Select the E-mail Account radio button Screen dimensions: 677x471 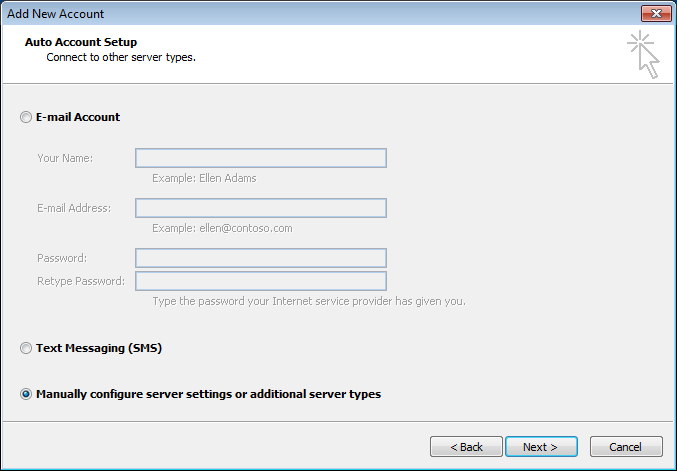tap(26, 118)
